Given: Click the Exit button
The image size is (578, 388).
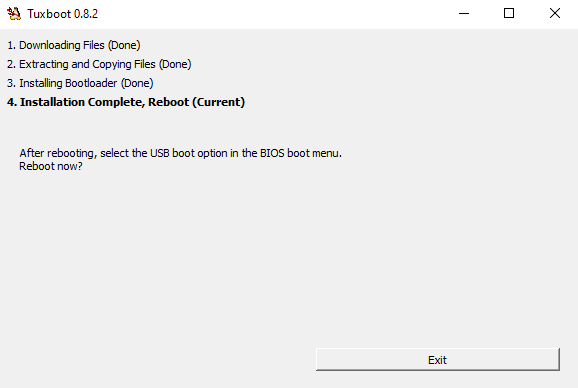Looking at the screenshot, I should pyautogui.click(x=438, y=360).
